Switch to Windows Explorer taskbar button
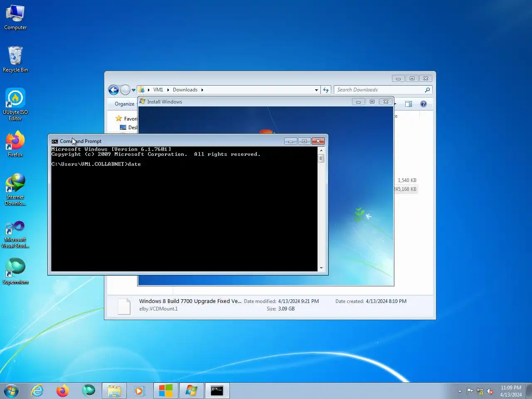Viewport: 532px width, 399px height. coord(114,391)
